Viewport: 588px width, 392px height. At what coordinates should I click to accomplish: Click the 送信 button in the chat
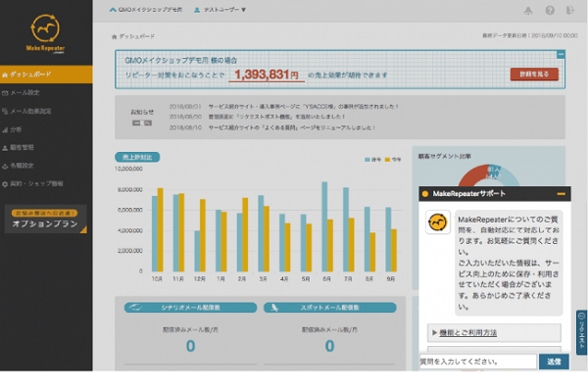pyautogui.click(x=554, y=362)
